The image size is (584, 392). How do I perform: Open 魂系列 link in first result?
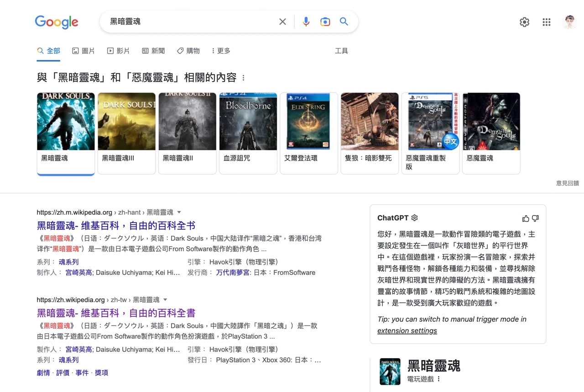[x=69, y=262]
